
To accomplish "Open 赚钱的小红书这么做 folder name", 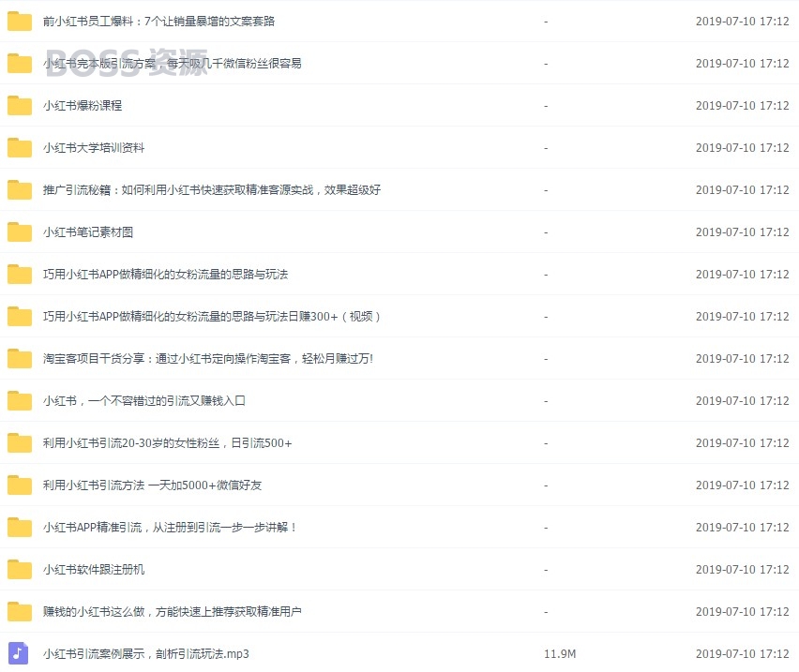I will (x=173, y=611).
